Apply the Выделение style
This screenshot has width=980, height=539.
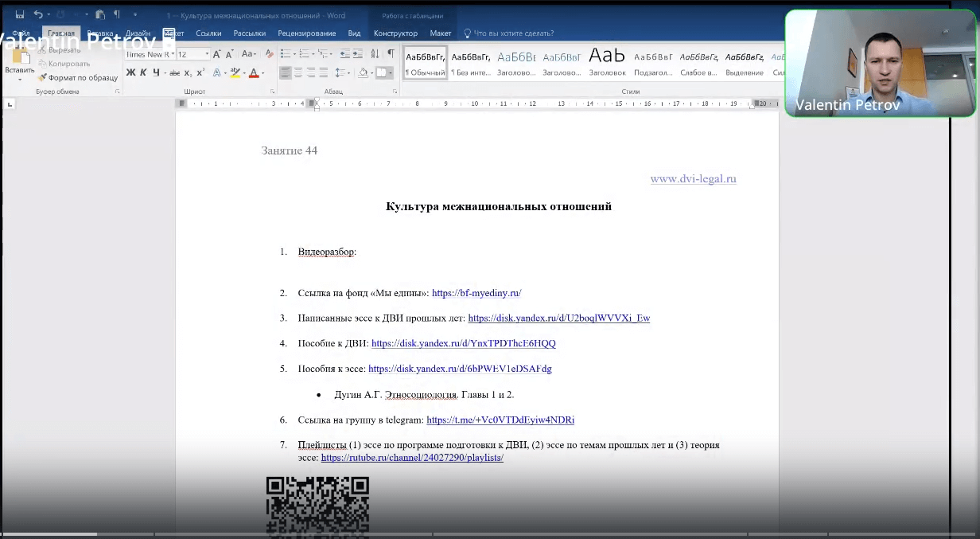click(745, 63)
